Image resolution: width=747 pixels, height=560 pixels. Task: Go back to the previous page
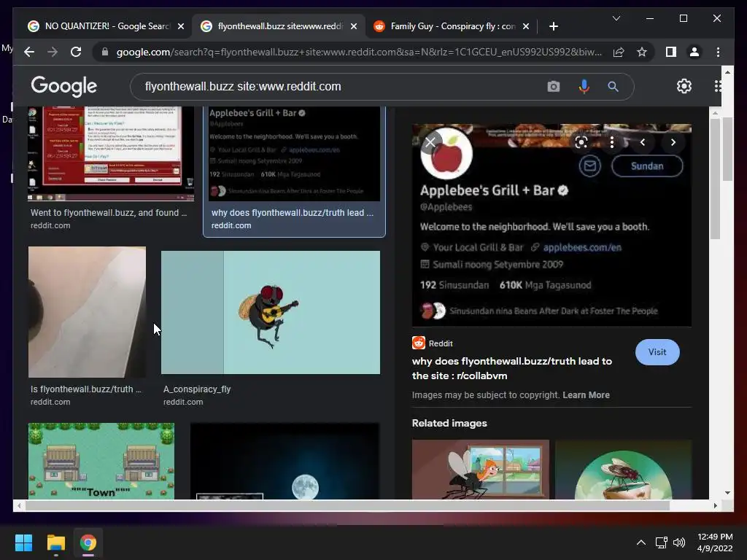coord(29,52)
